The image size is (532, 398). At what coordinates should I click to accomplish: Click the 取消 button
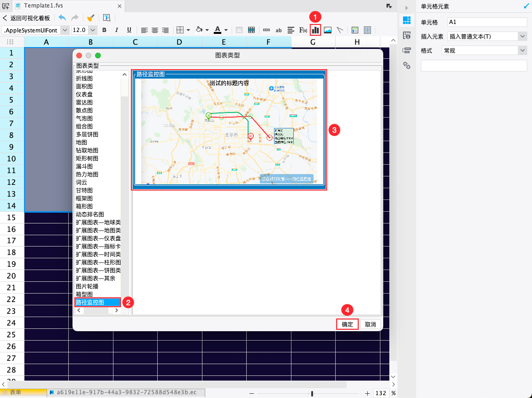tap(371, 324)
